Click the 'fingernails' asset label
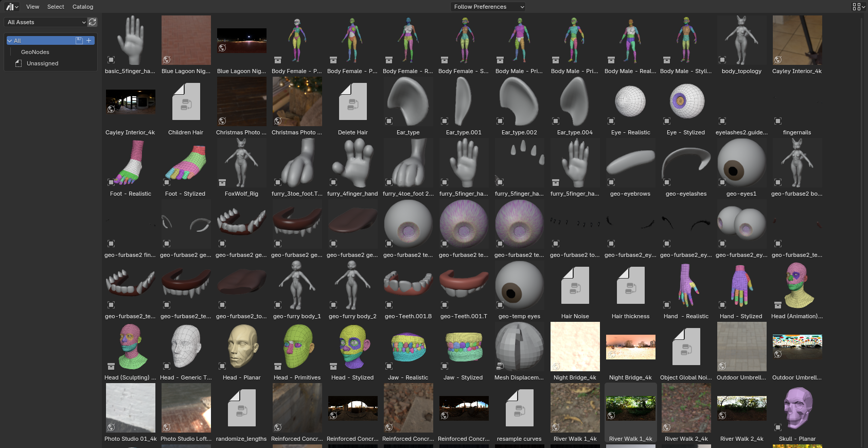 (797, 132)
